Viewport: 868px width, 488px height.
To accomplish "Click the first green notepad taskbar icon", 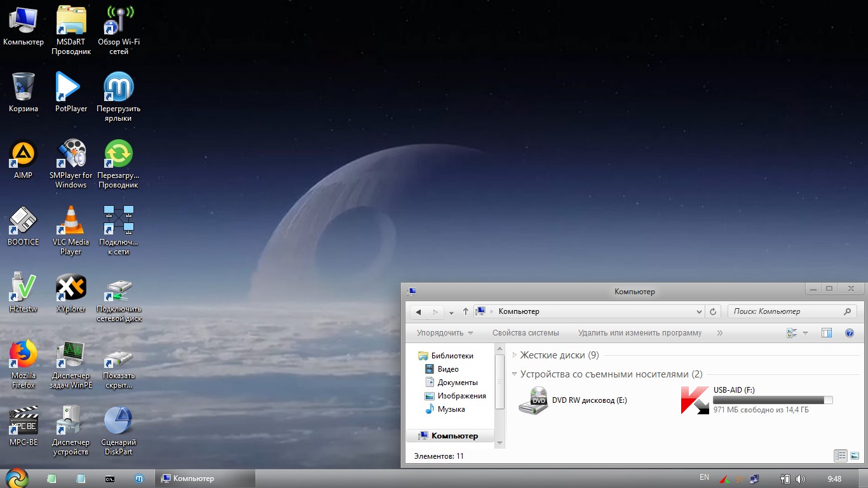I will click(51, 478).
